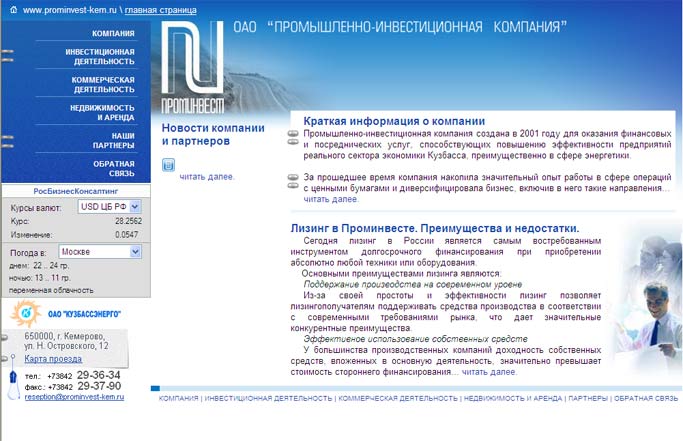This screenshot has width=683, height=441.
Task: Click footer link КОМПАНИЯ
Action: point(179,398)
